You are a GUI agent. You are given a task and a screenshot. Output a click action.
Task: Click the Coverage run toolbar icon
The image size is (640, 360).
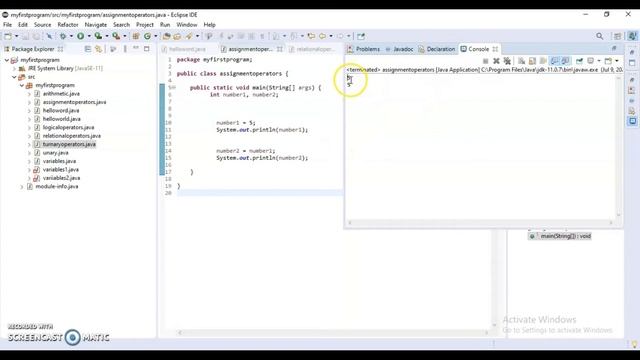pyautogui.click(x=98, y=36)
